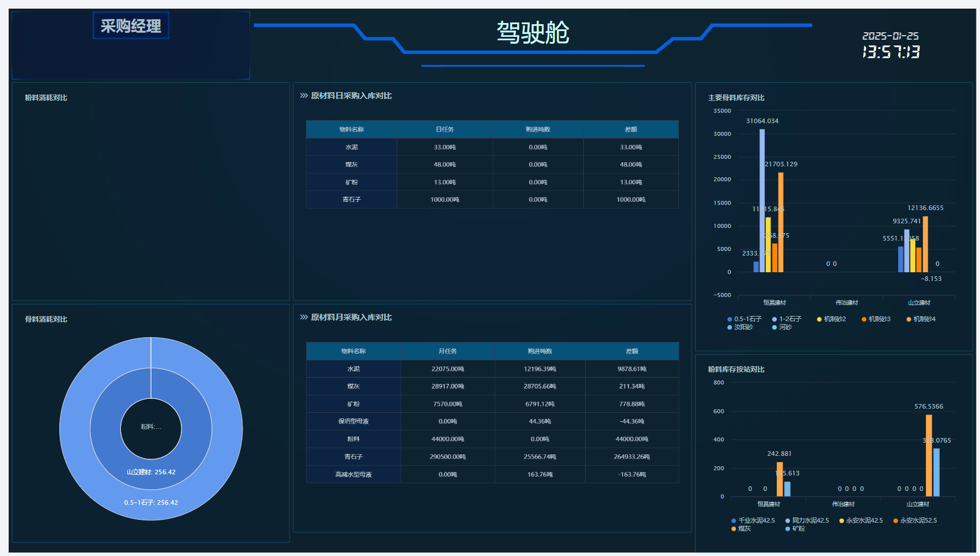Click the 机制砂3 orange legend dot
Image resolution: width=980 pixels, height=556 pixels.
tap(864, 319)
